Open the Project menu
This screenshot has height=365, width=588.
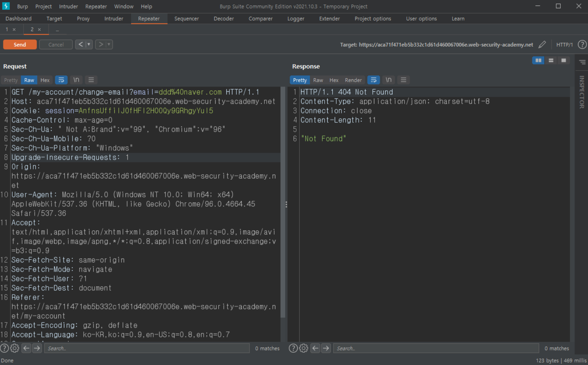pos(43,6)
